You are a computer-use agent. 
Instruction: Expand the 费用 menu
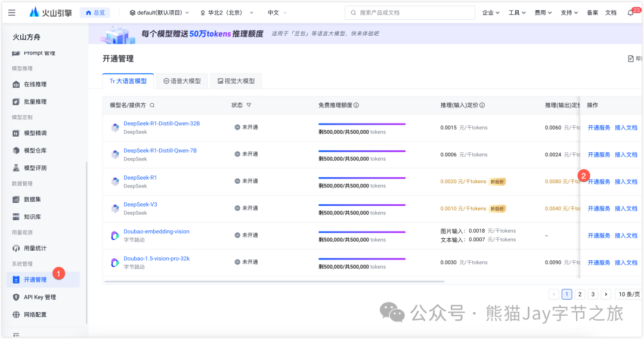pyautogui.click(x=543, y=13)
